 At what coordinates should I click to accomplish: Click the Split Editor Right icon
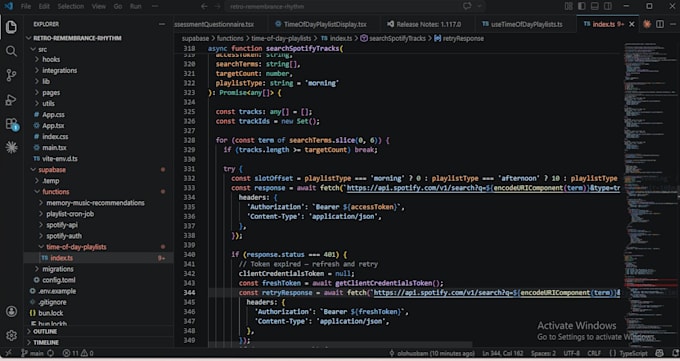[x=660, y=24]
